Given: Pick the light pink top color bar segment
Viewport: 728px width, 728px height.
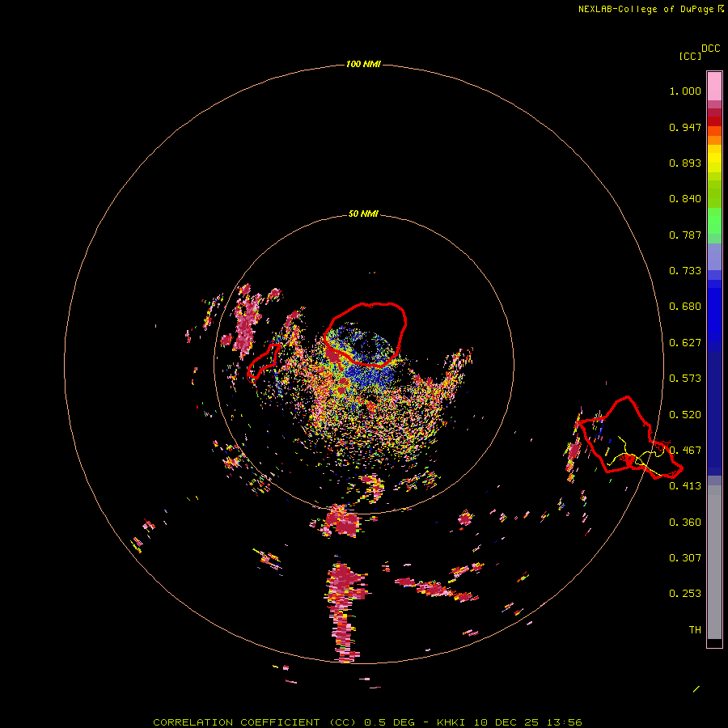Looking at the screenshot, I should 714,86.
